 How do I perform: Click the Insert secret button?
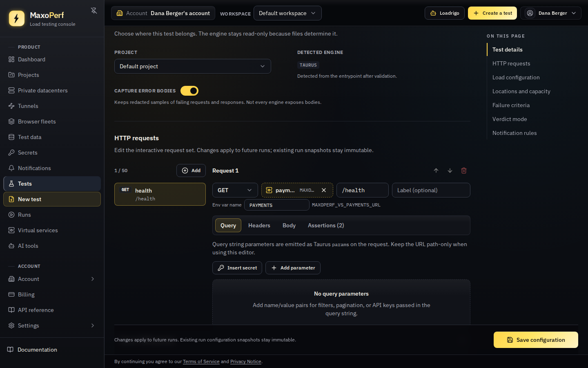pyautogui.click(x=237, y=268)
